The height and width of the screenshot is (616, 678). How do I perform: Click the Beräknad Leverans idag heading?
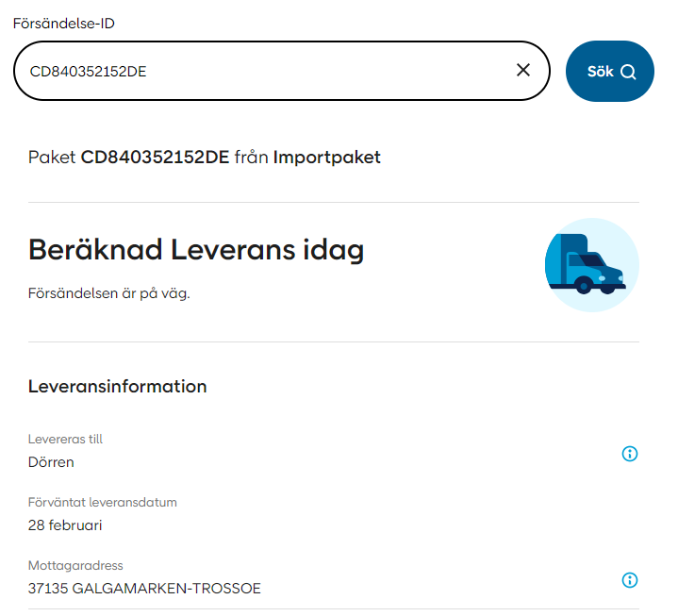[196, 250]
